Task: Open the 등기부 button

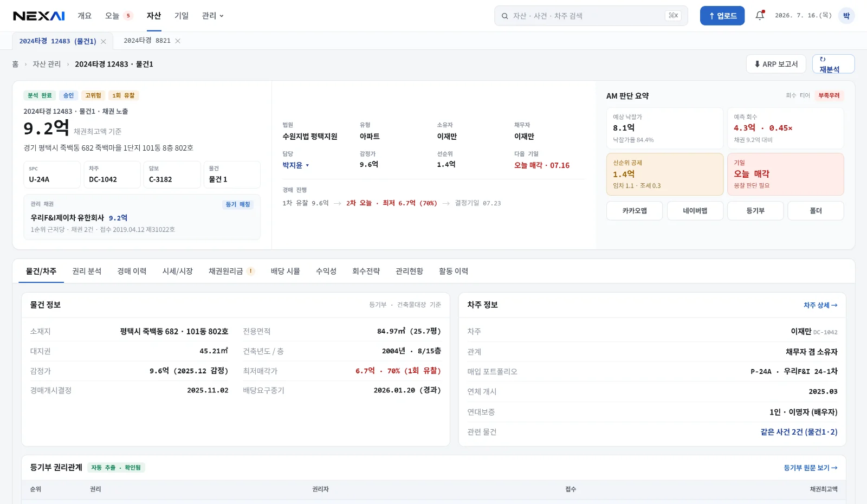Action: pos(755,211)
